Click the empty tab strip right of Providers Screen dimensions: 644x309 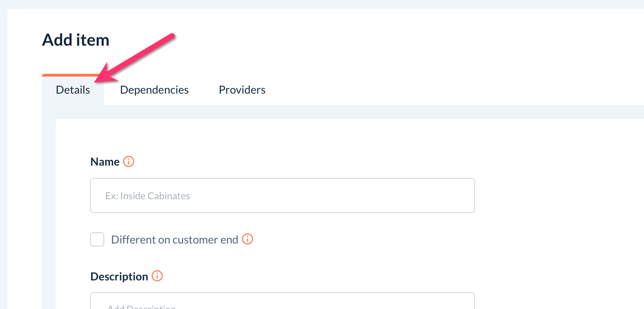click(438, 90)
